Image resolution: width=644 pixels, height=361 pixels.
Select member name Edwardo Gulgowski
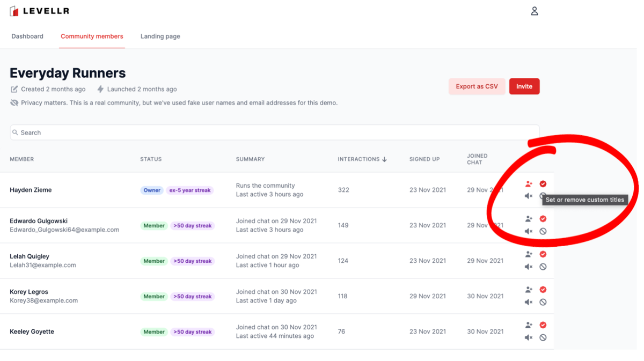click(x=39, y=221)
